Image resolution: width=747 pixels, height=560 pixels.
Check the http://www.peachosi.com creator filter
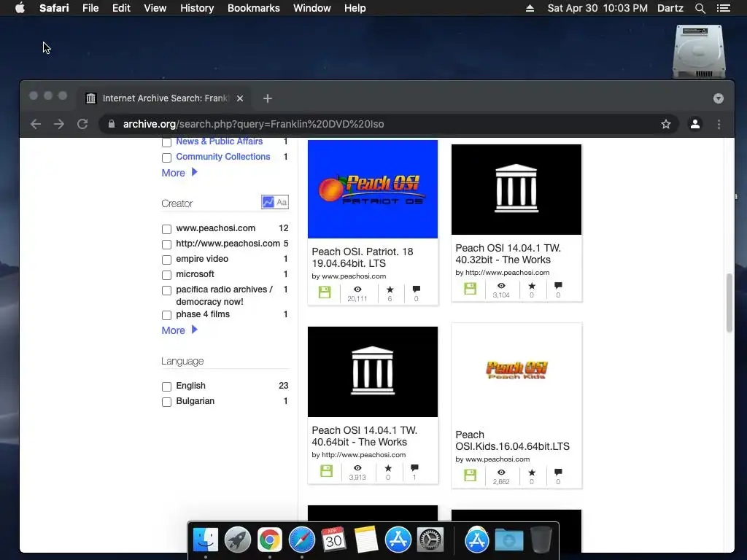(166, 244)
